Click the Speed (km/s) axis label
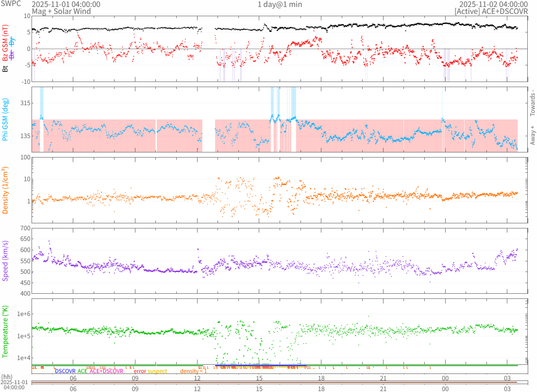537x392 pixels. (5, 260)
